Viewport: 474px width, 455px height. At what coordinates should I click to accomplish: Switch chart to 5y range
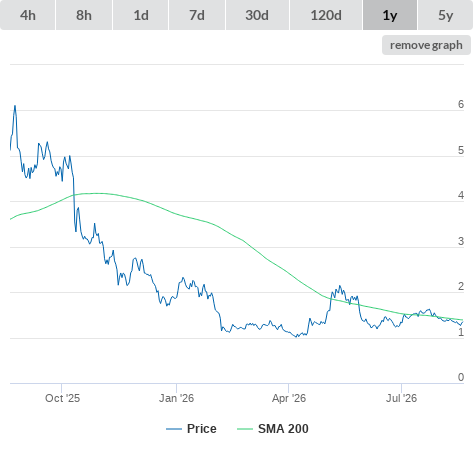coord(445,15)
